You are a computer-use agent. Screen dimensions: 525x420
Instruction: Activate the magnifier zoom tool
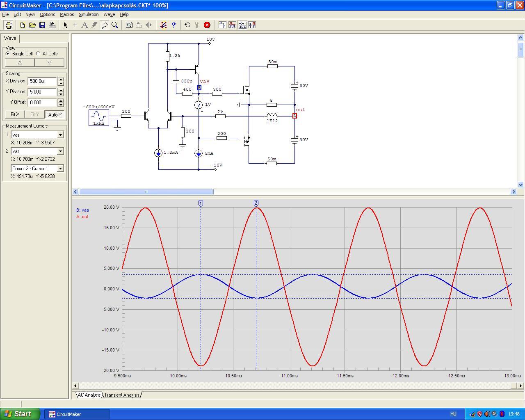pos(115,25)
